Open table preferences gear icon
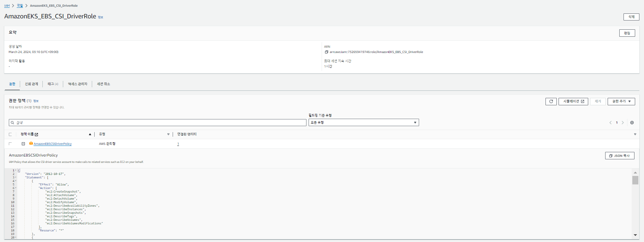Image resolution: width=644 pixels, height=242 pixels. [x=632, y=123]
